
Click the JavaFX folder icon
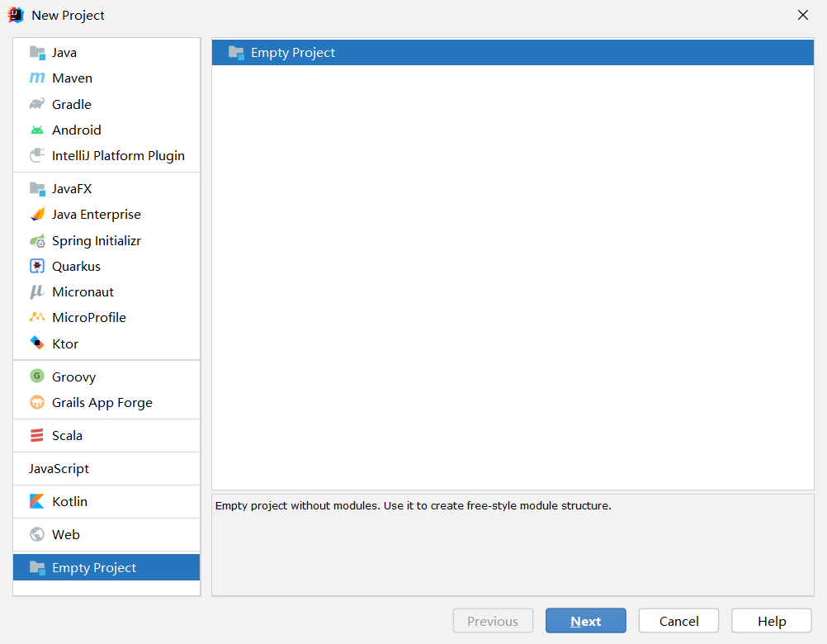(x=37, y=189)
